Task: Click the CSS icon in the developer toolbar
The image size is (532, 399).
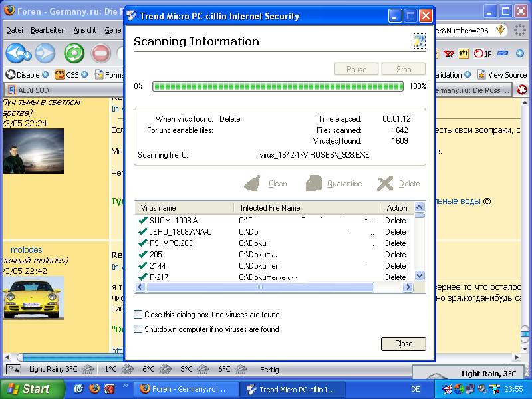Action: click(x=59, y=74)
